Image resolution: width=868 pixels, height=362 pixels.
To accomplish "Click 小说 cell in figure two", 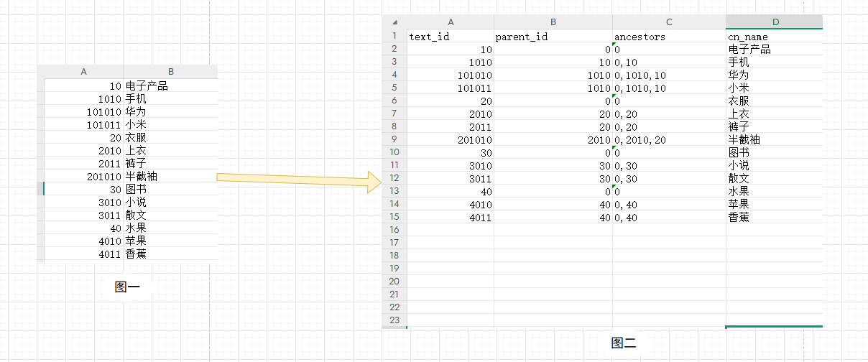I will coord(774,165).
